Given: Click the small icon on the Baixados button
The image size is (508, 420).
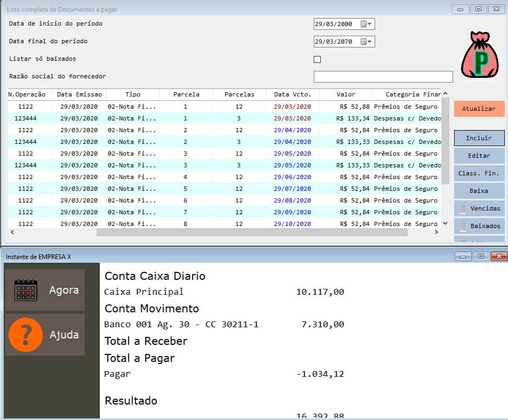Looking at the screenshot, I should (463, 226).
